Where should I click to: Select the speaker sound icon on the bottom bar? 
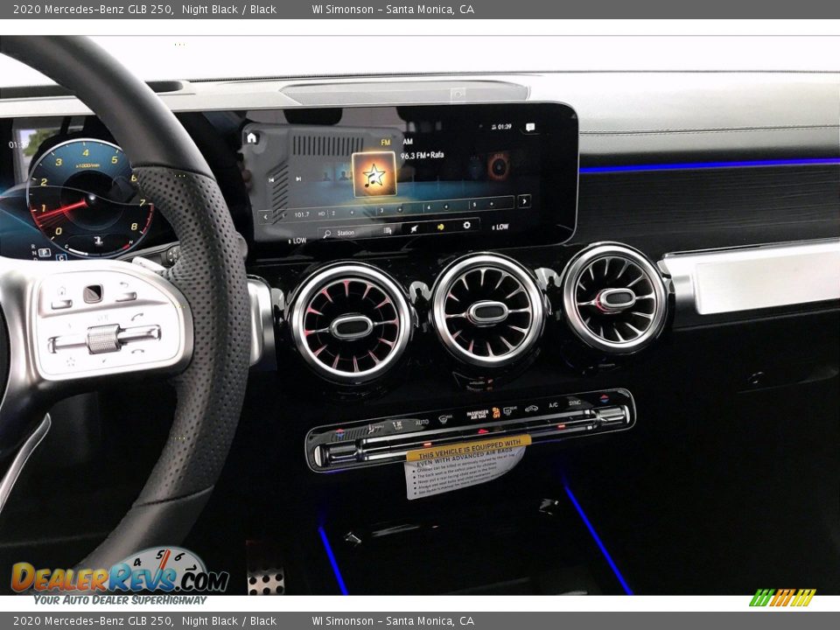click(441, 227)
